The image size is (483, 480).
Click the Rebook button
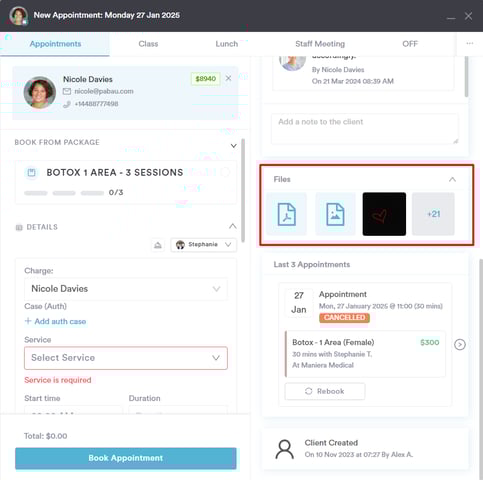[325, 391]
